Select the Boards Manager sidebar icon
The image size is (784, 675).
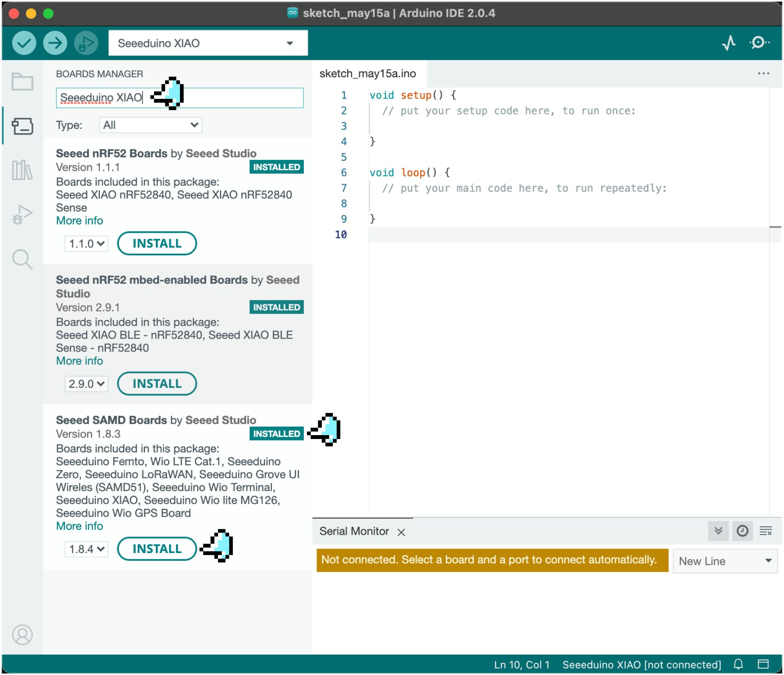22,126
